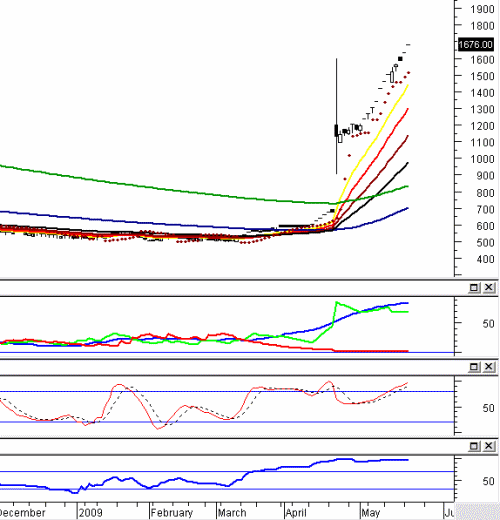Viewport: 500px width, 520px height.
Task: Maximize the bottom indicator panel
Action: (474, 446)
